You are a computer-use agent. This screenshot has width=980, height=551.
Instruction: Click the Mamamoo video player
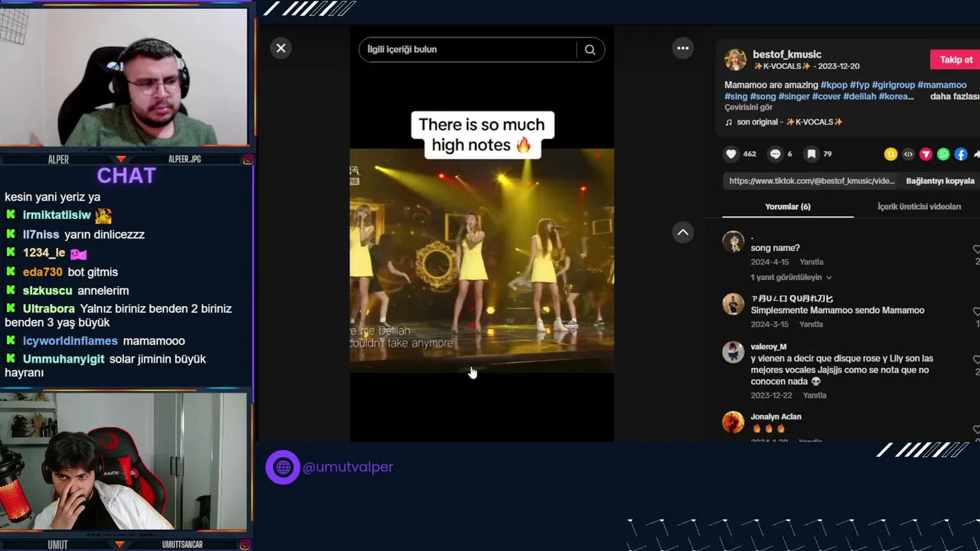482,260
